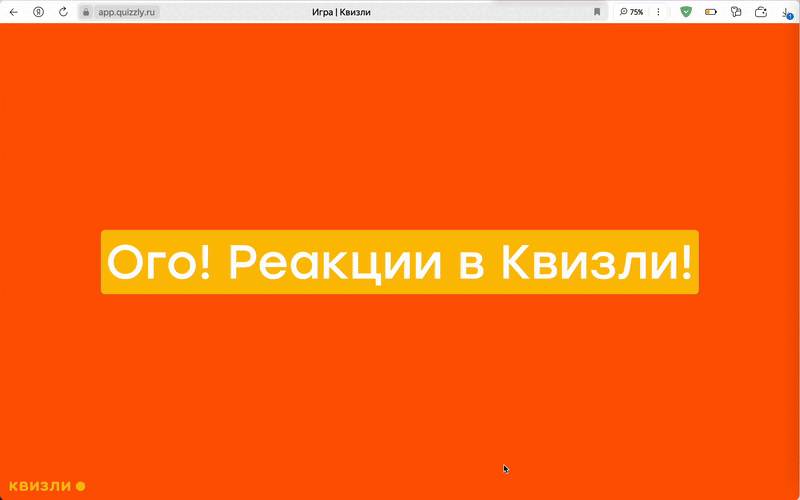Open the green shield ad-blocker extension
Image resolution: width=800 pixels, height=500 pixels.
click(x=686, y=12)
